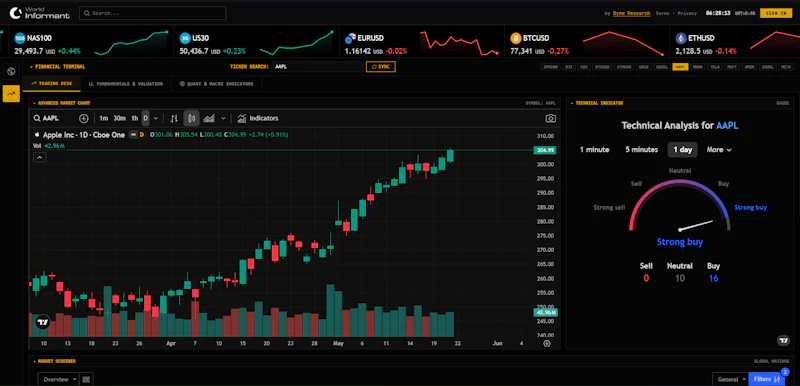The image size is (800, 386).
Task: Select the BTCUSD quick ticker button
Action: coord(603,67)
